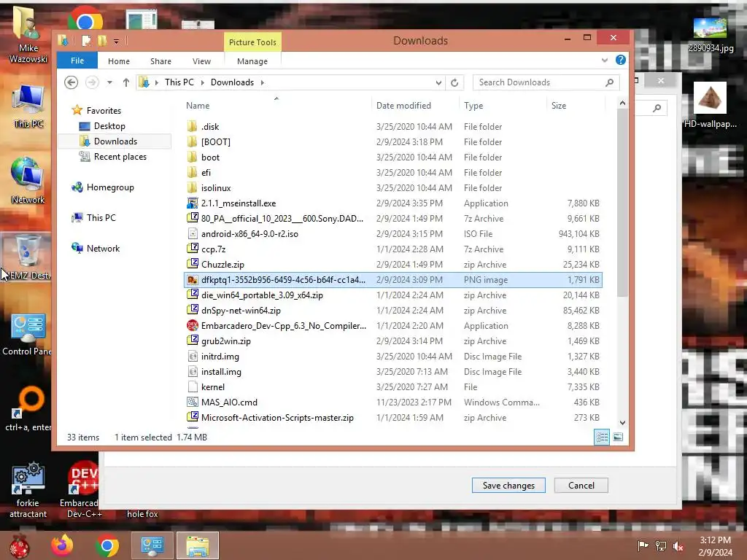This screenshot has width=747, height=560.
Task: Open the Share ribbon tab
Action: (160, 61)
